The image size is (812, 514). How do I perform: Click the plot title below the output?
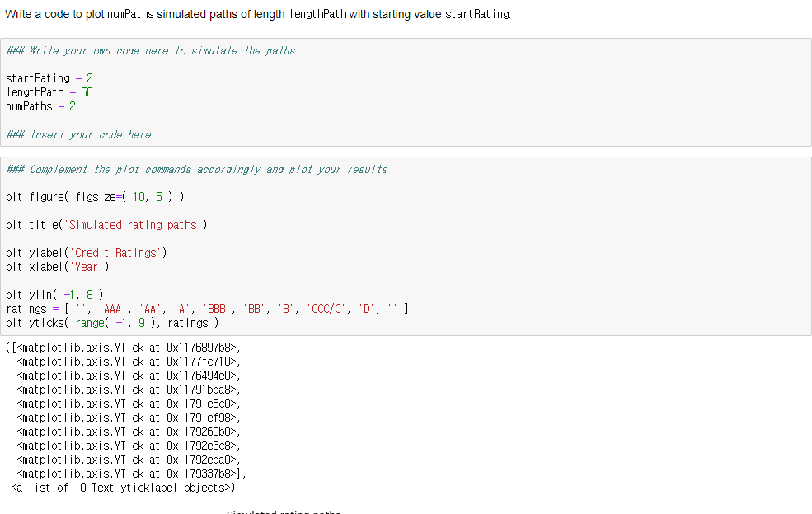(282, 511)
